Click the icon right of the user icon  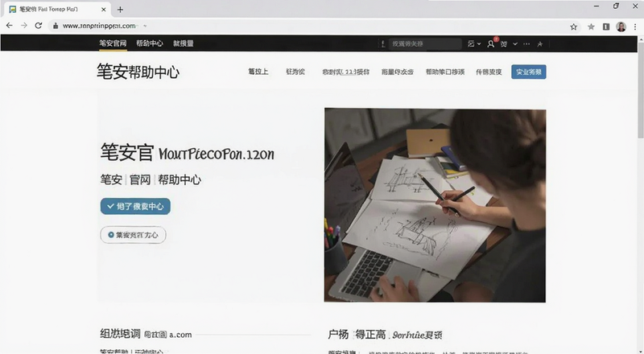[504, 43]
